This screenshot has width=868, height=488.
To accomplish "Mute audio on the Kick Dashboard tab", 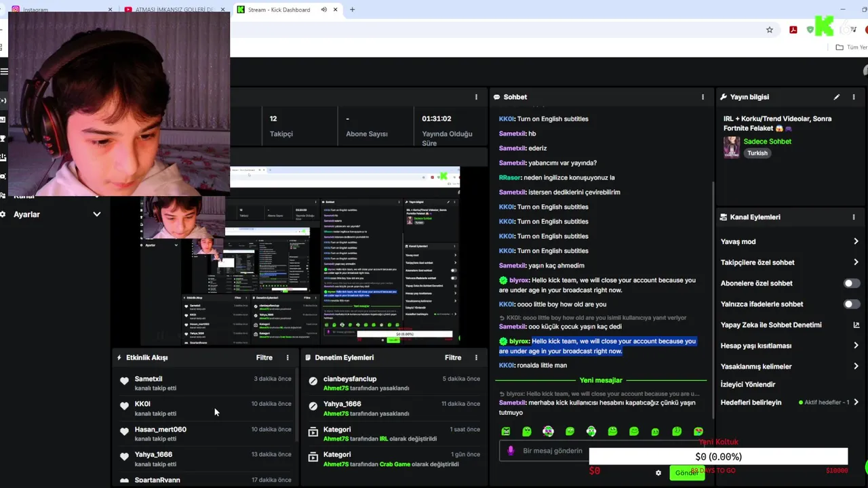I will [x=323, y=9].
